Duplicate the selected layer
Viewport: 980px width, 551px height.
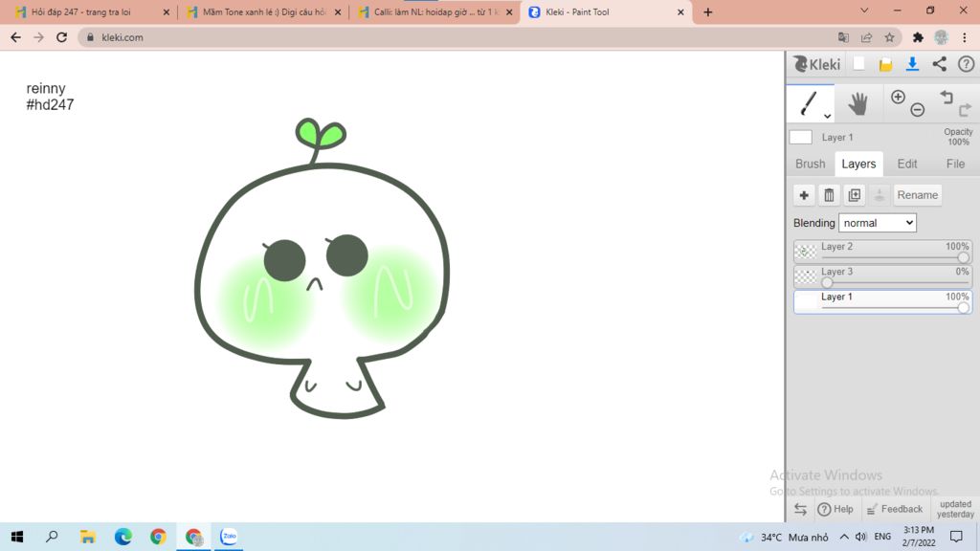855,195
